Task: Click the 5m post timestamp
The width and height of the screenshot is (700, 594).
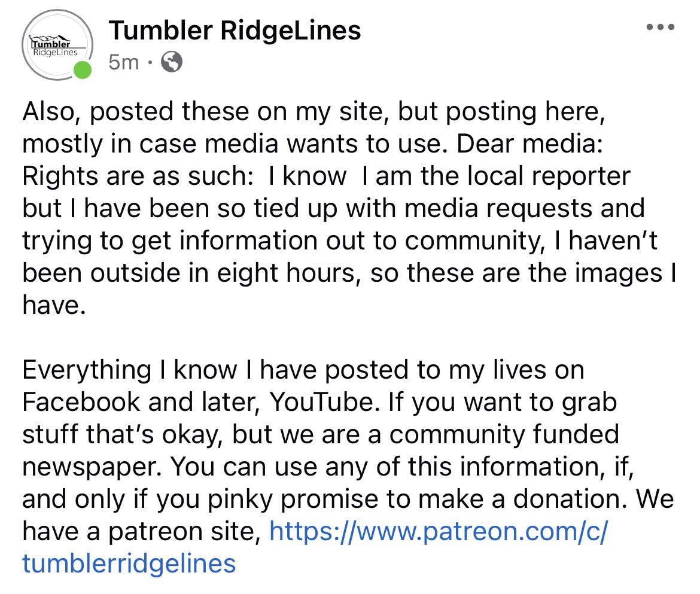Action: tap(124, 62)
